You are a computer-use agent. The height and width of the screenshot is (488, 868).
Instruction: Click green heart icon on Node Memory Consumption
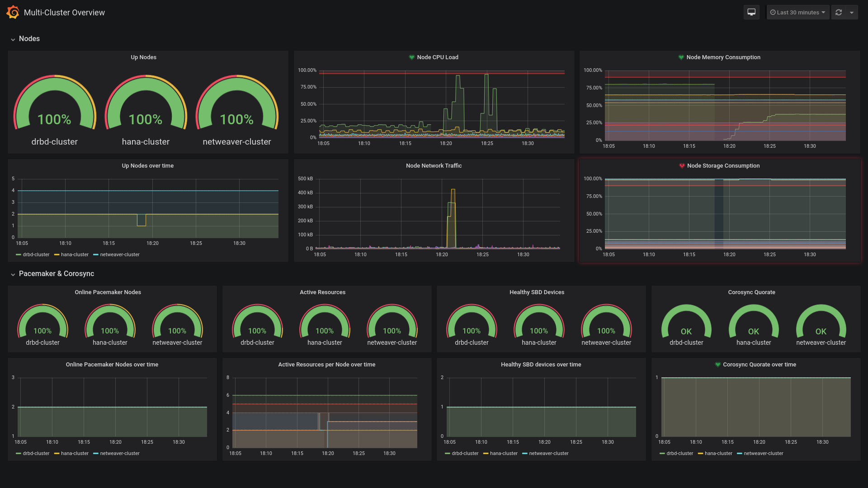(x=681, y=57)
